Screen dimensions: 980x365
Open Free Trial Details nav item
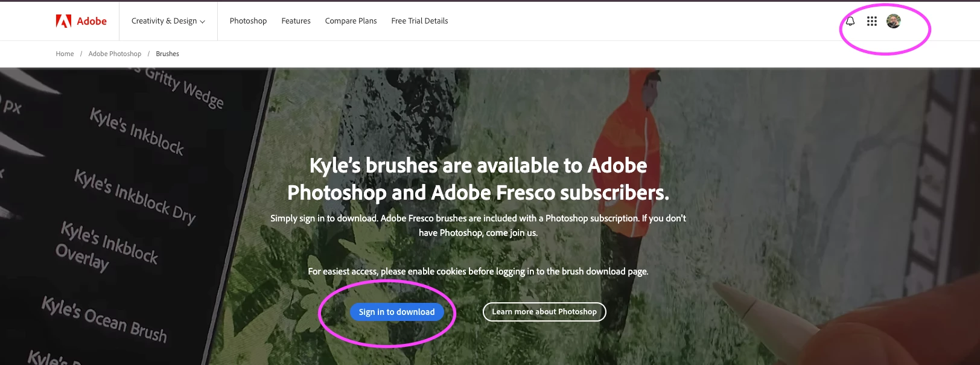click(x=419, y=21)
